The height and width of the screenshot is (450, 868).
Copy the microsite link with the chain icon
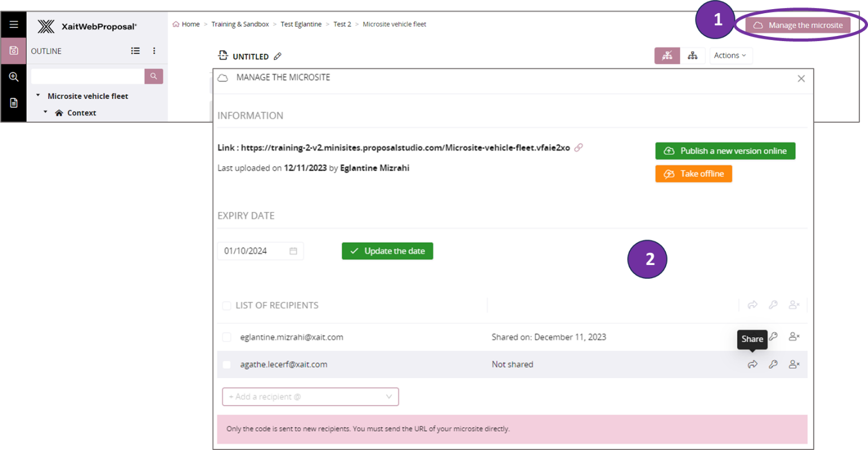[x=578, y=147]
